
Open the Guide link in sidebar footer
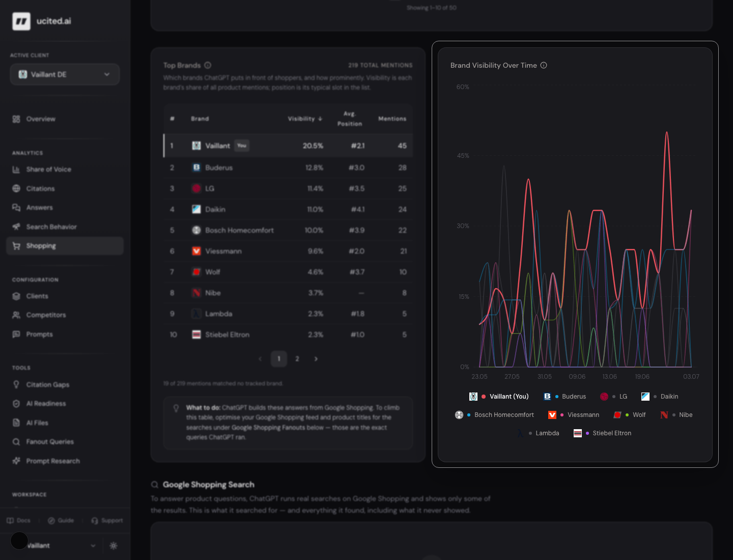coord(61,521)
